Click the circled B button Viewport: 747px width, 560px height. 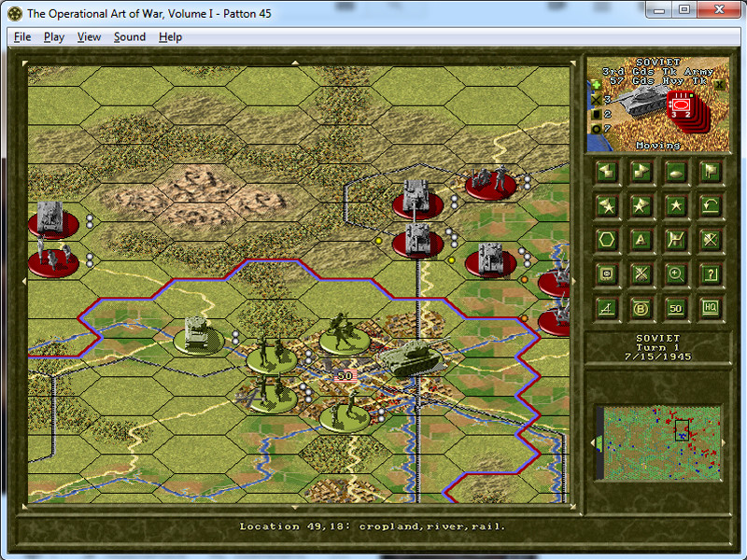click(x=641, y=309)
